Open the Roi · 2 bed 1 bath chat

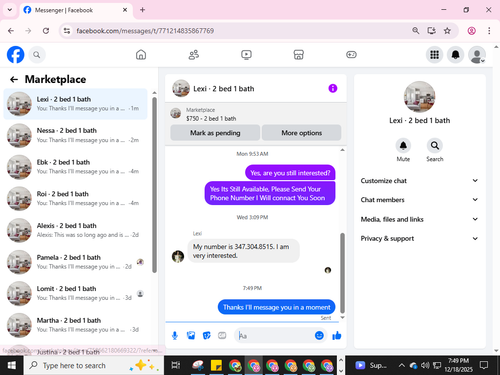pyautogui.click(x=75, y=199)
